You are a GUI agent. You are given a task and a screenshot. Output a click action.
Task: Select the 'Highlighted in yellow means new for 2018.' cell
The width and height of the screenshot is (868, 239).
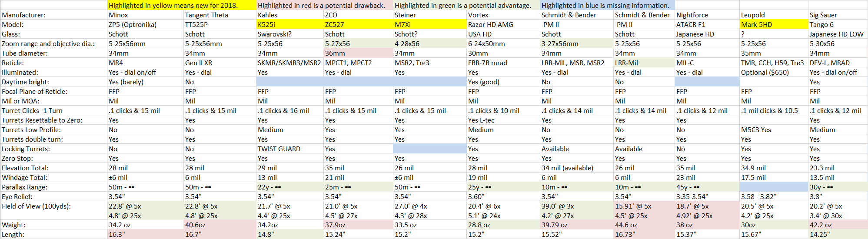pyautogui.click(x=182, y=5)
